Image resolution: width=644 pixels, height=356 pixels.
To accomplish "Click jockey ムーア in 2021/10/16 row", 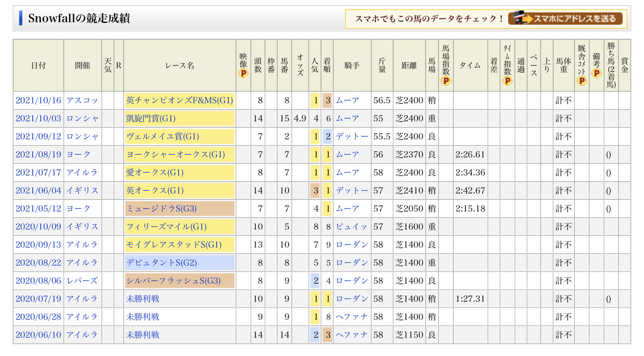I will [348, 101].
